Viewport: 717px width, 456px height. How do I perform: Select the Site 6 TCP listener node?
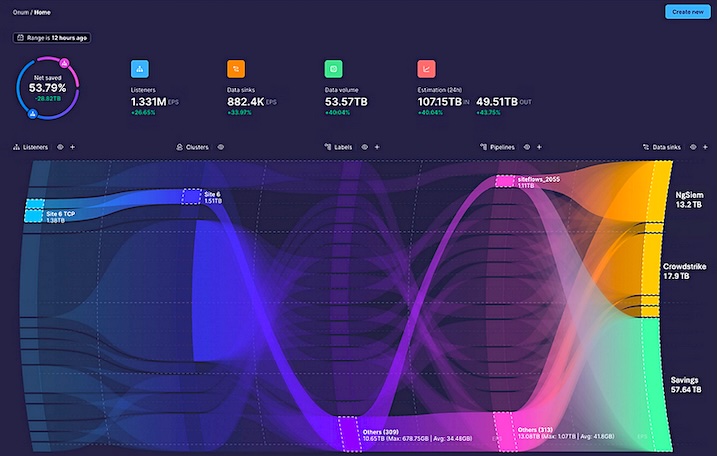35,212
